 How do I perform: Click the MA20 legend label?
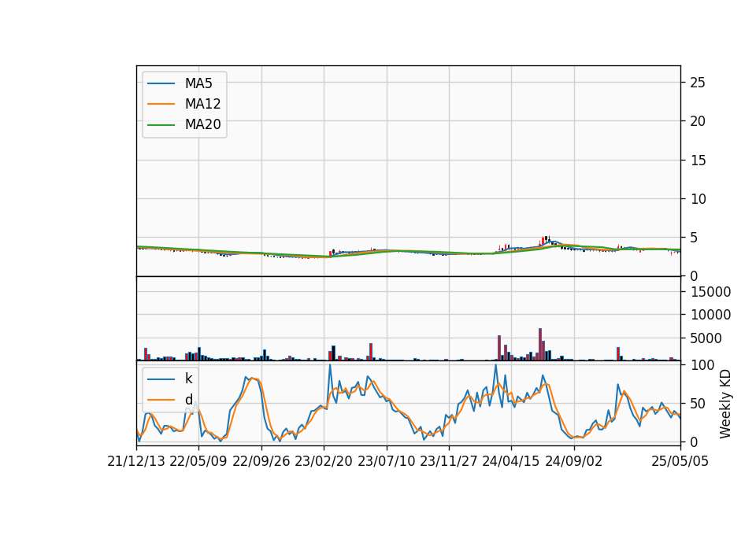tap(202, 125)
